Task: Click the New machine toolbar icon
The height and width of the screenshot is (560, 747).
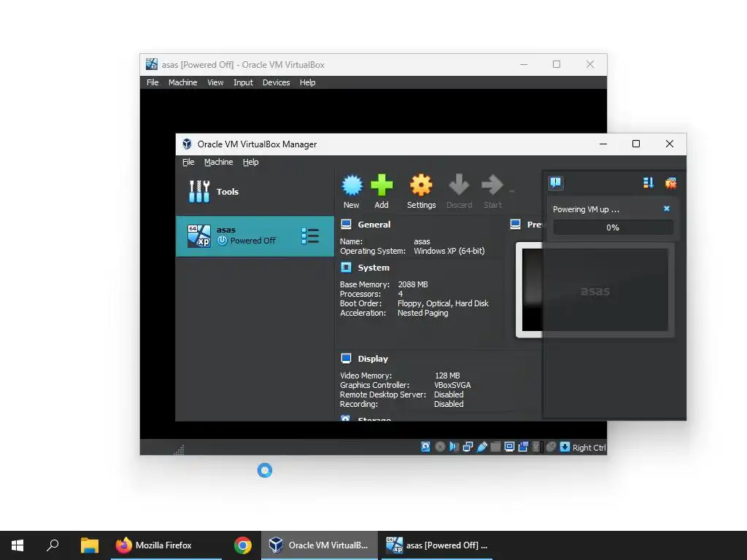Action: point(352,185)
